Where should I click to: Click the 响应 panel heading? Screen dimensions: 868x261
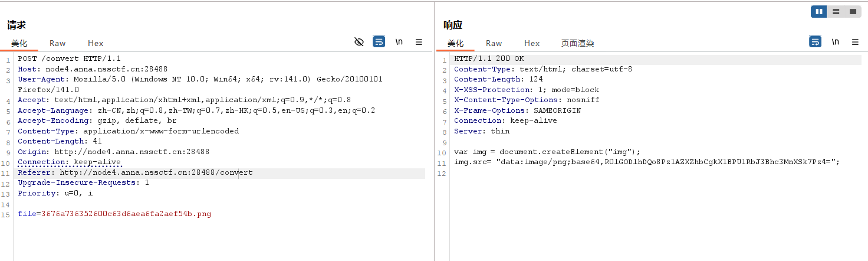tap(453, 25)
